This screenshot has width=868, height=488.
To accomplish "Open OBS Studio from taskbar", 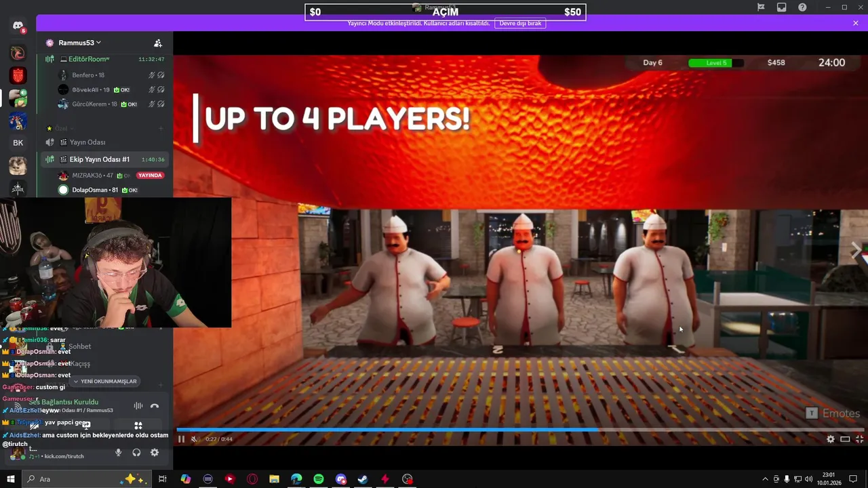I will 407,479.
